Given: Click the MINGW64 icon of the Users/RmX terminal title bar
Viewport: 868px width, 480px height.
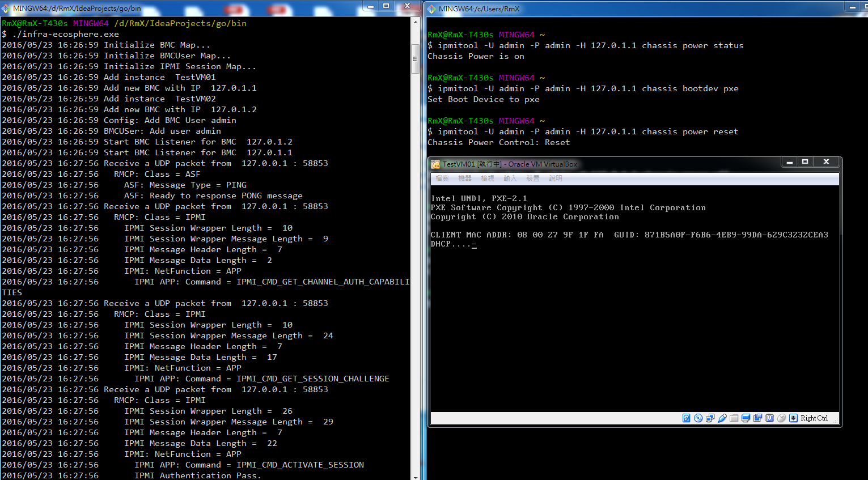Looking at the screenshot, I should (x=431, y=9).
